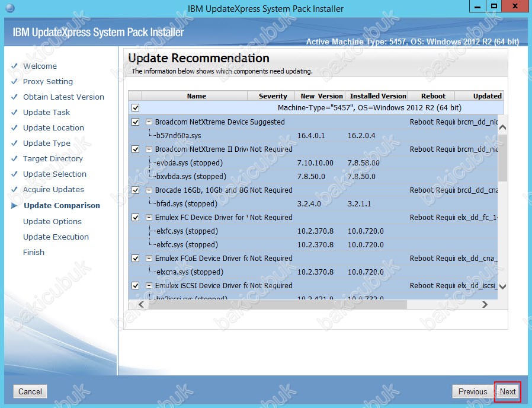Screen dimensions: 532x408
Task: Click the brcd_dd_cna update name cell
Action: pos(477,190)
